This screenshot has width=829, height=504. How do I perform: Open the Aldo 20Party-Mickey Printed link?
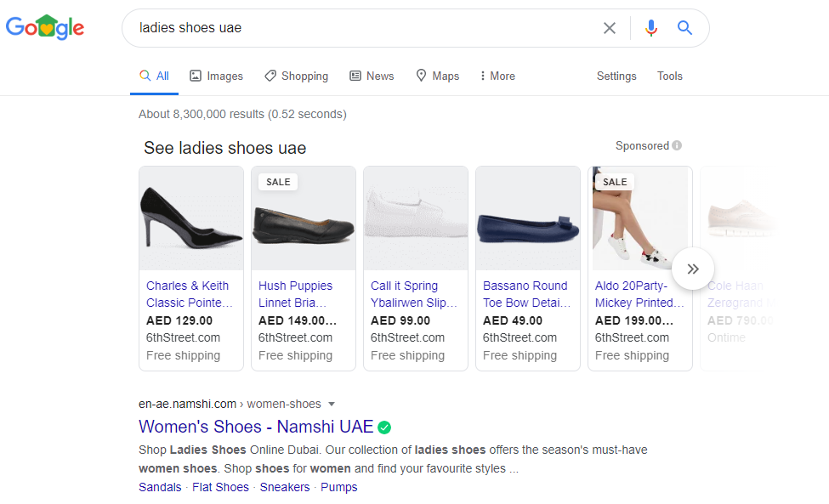pos(639,294)
